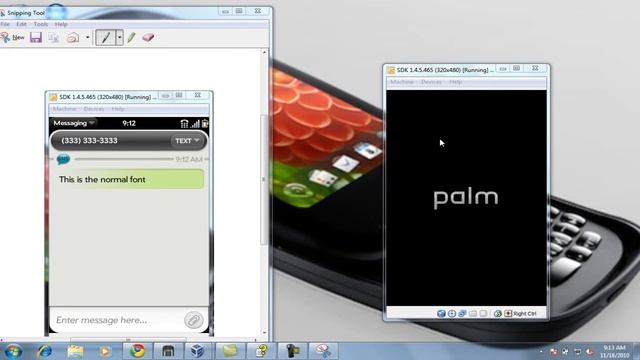Click the question mark help icon on taskbar
Image resolution: width=640 pixels, height=360 pixels.
[261, 351]
